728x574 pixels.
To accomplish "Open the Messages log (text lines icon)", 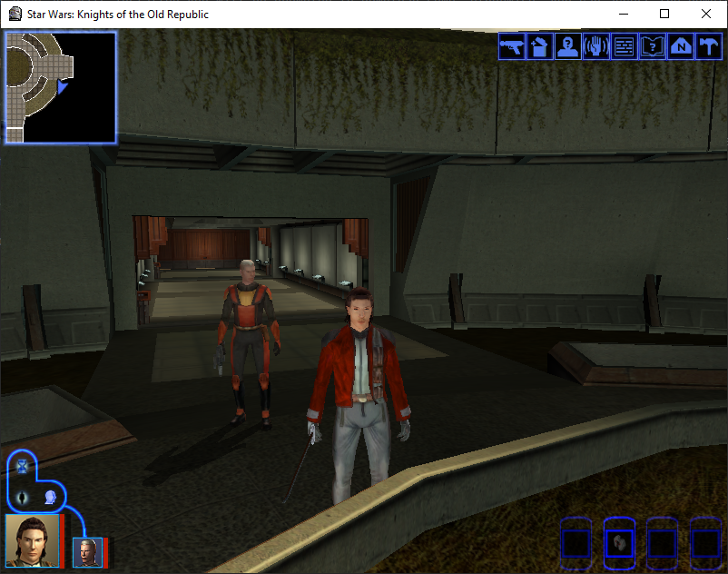I will [625, 46].
